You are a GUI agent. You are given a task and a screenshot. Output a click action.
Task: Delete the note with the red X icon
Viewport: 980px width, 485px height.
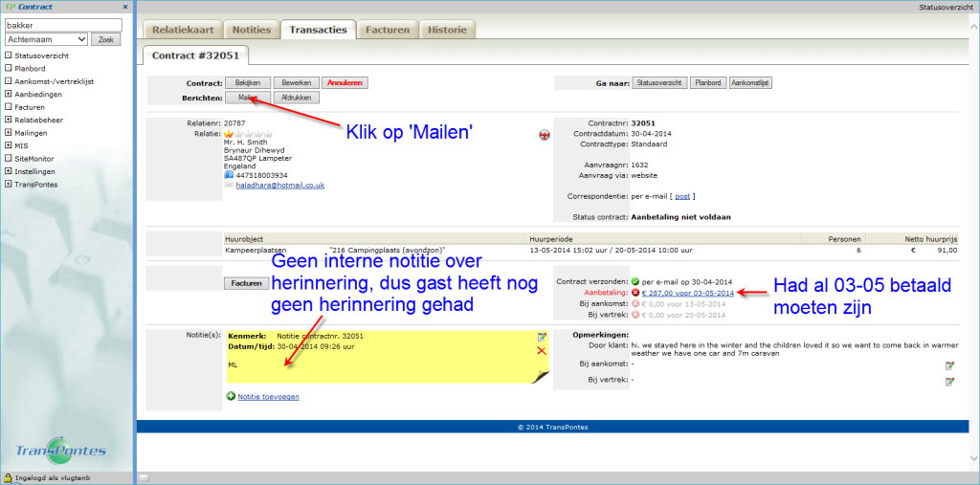coord(542,351)
